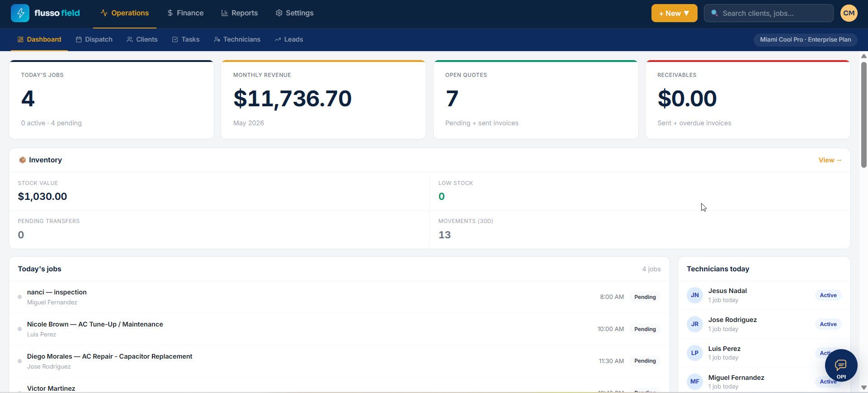This screenshot has height=393, width=868.
Task: Open the Inventory View link
Action: pos(830,160)
